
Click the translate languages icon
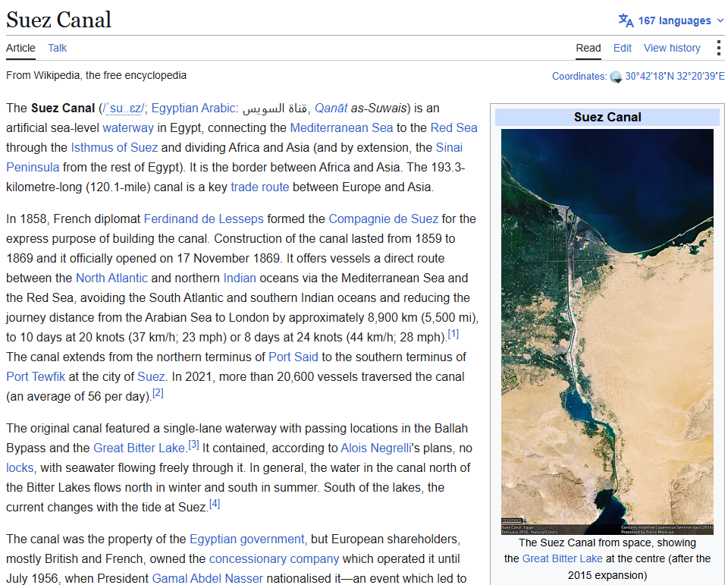[626, 20]
